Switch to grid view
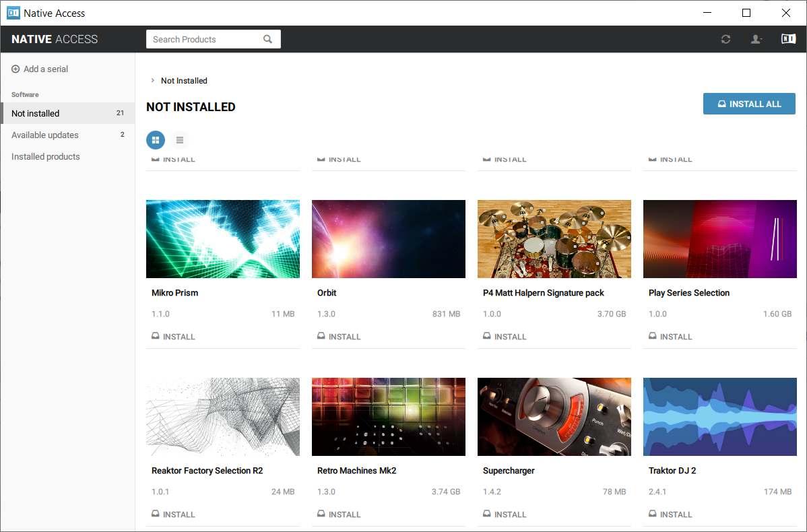 pos(156,140)
